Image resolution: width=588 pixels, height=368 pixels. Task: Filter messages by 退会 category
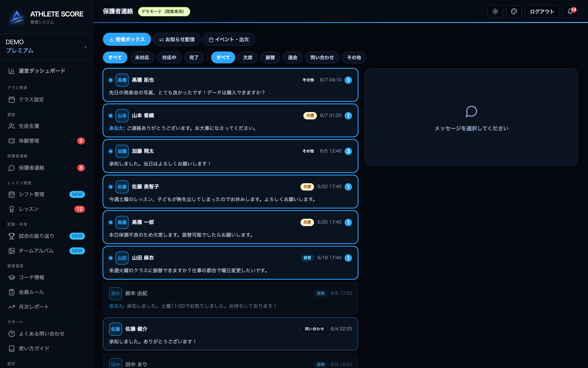click(292, 58)
